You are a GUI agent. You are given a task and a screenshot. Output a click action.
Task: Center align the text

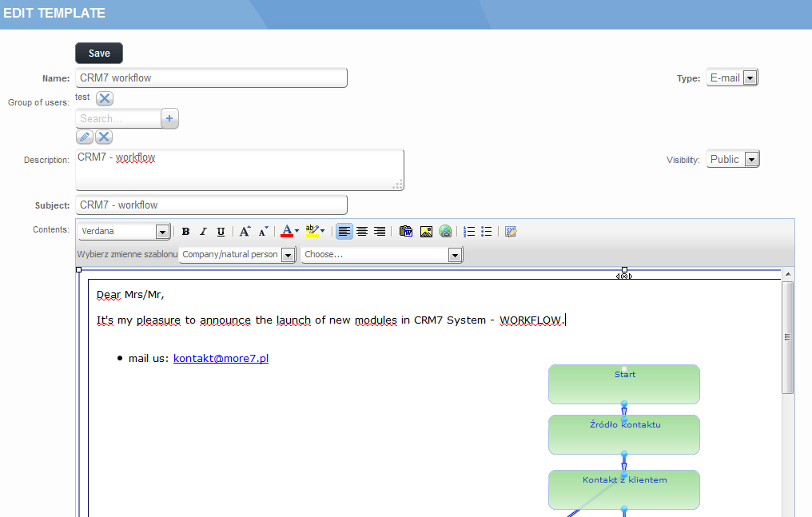pyautogui.click(x=362, y=231)
